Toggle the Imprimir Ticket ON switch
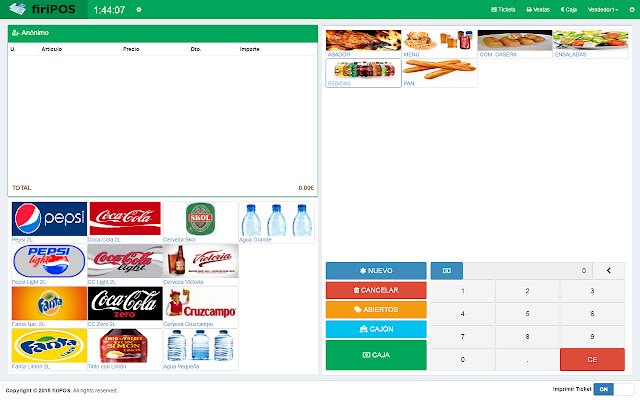This screenshot has height=400, width=640. click(x=613, y=389)
